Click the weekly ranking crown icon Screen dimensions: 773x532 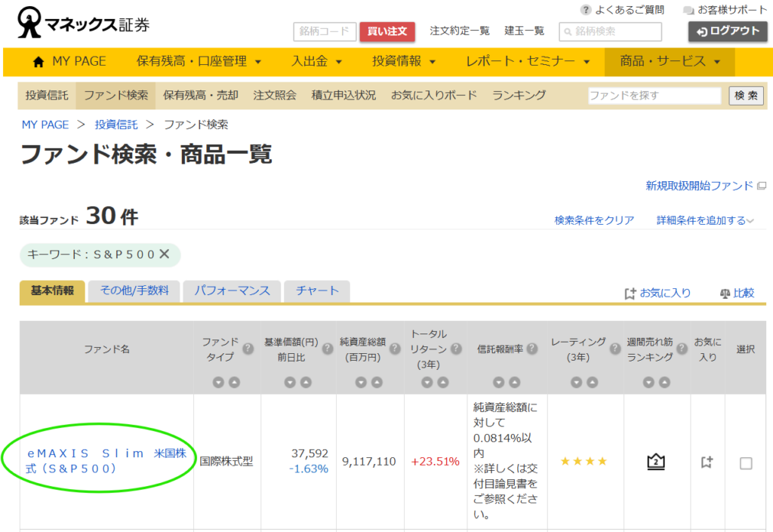656,462
